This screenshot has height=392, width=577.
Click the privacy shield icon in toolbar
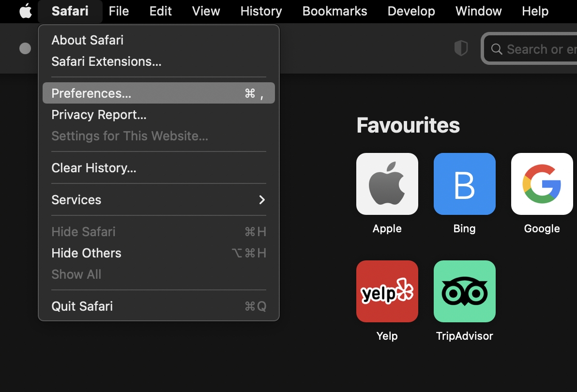click(461, 48)
